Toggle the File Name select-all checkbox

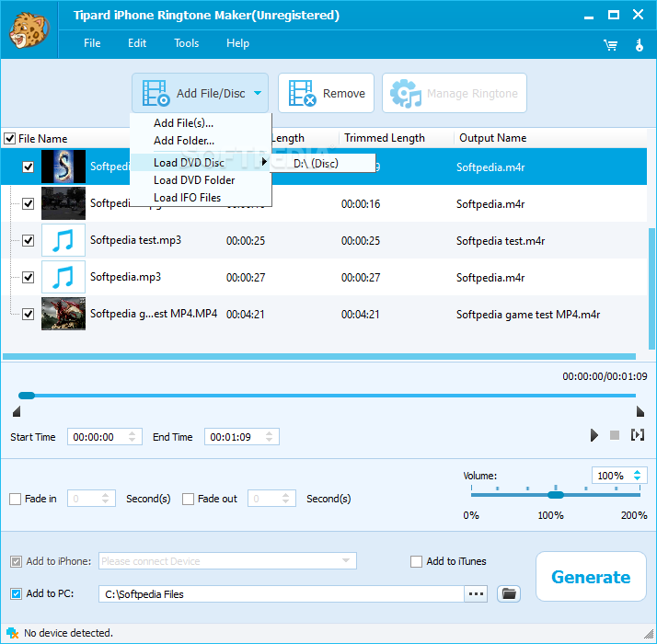click(9, 138)
